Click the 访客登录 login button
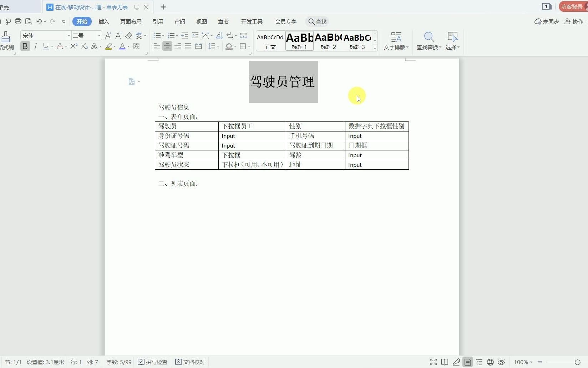 tap(573, 6)
